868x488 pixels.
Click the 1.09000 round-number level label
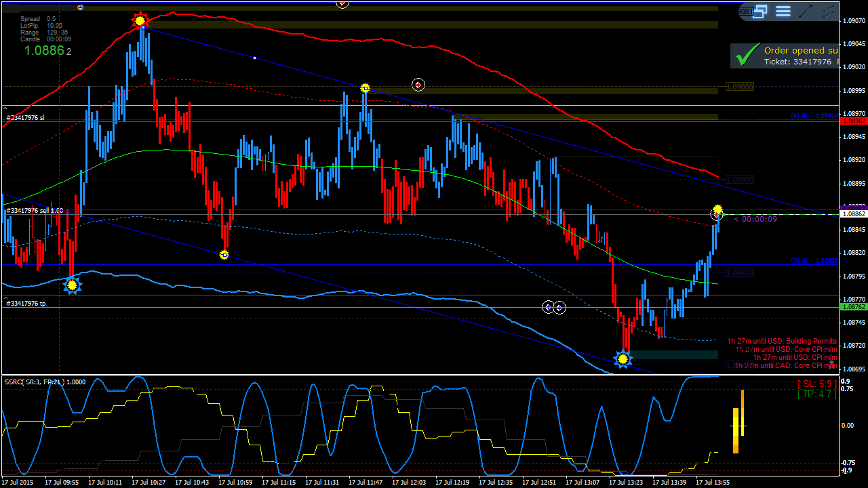click(x=739, y=87)
